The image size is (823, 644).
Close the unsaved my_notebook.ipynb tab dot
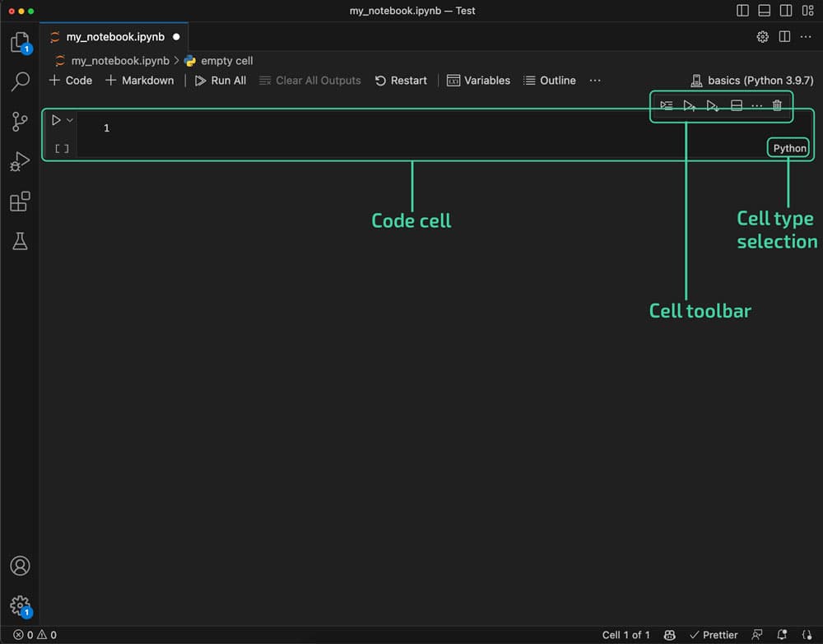(x=176, y=37)
